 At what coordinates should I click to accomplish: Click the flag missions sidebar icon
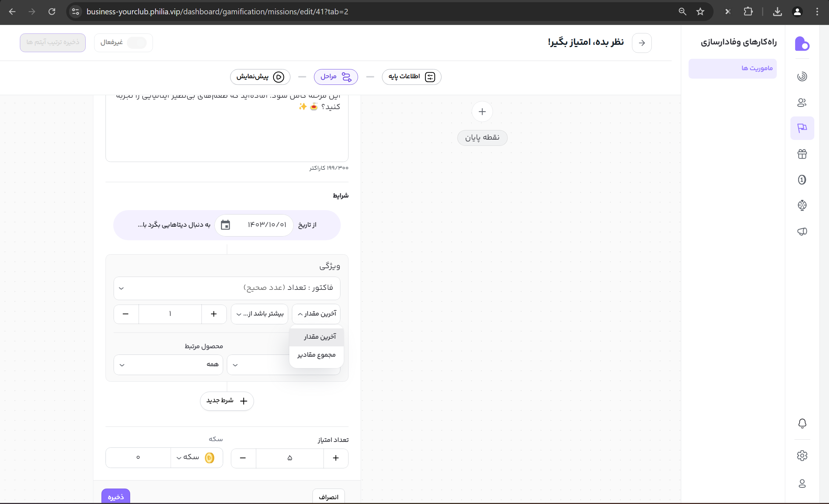(x=802, y=128)
